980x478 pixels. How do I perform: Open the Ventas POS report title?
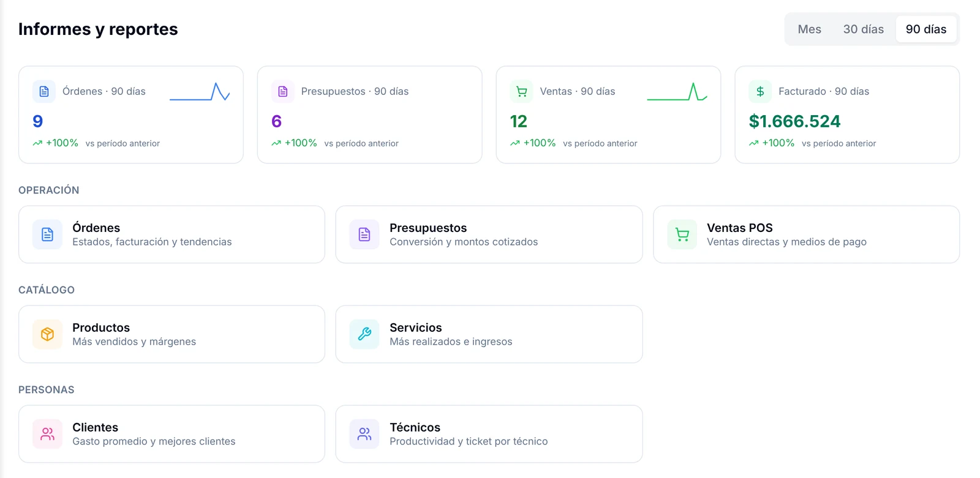[740, 228]
